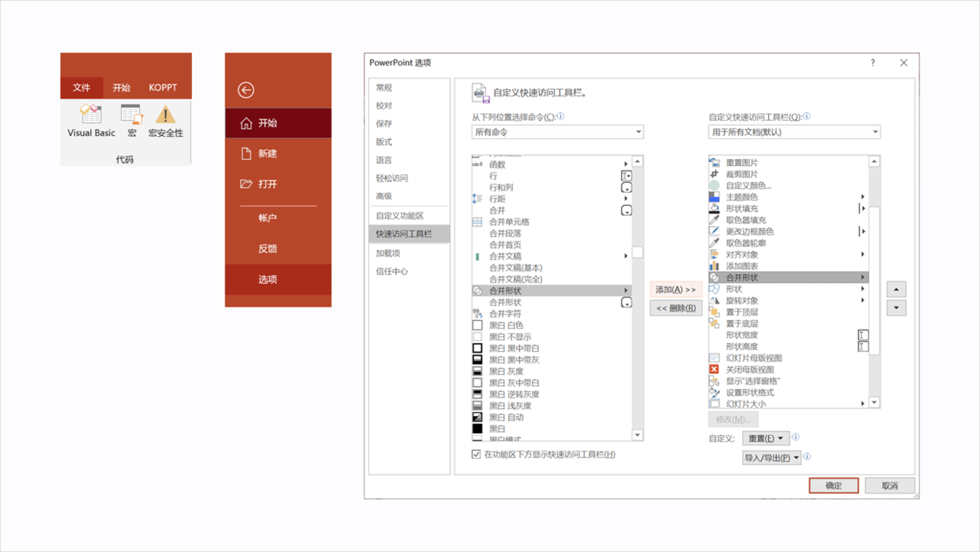This screenshot has height=552, width=980.
Task: Open the 导入/导出(P) dropdown button
Action: (x=771, y=457)
